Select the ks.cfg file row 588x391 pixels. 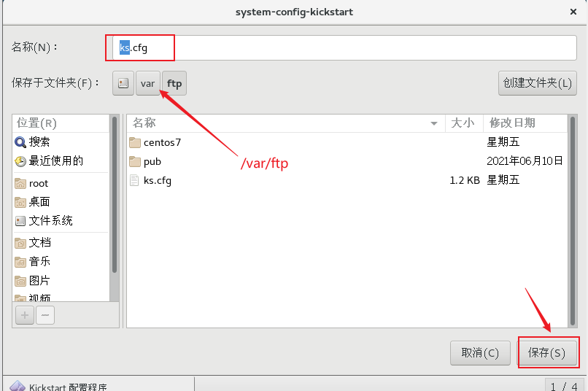347,181
